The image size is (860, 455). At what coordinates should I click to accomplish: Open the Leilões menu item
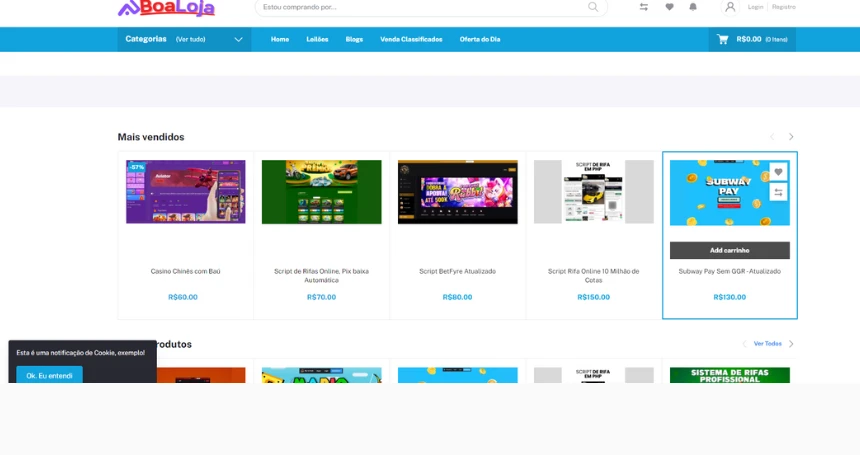pyautogui.click(x=317, y=39)
